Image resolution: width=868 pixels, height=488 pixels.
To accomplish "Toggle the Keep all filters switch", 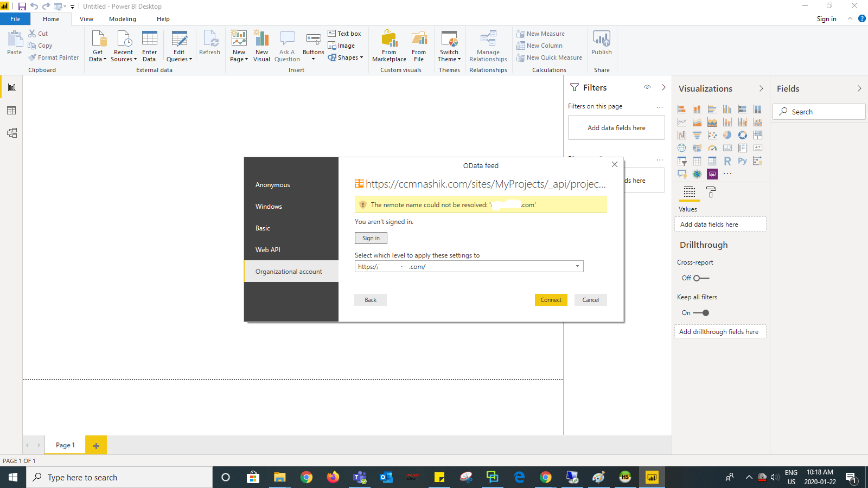I will click(701, 313).
